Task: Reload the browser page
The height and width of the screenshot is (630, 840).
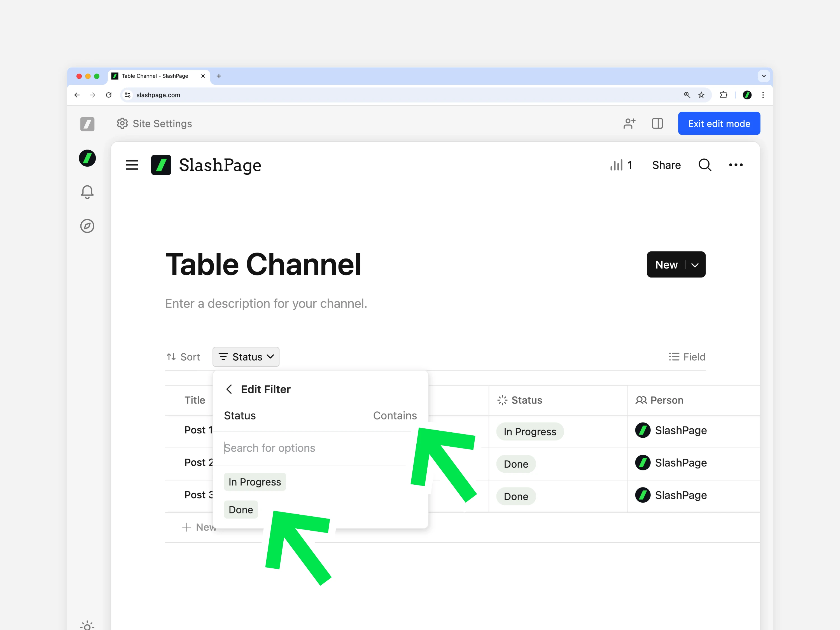Action: 109,95
